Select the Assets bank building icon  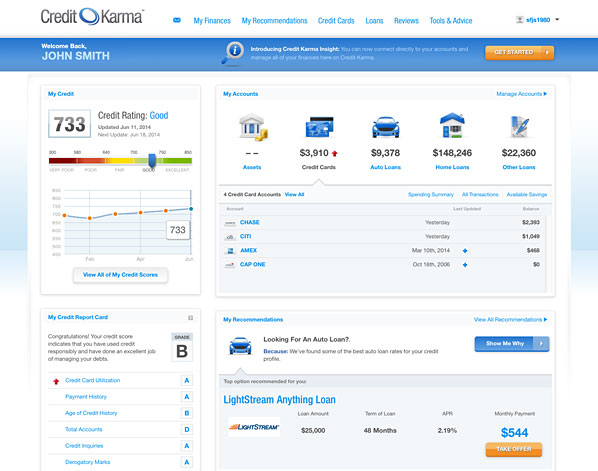click(x=253, y=127)
